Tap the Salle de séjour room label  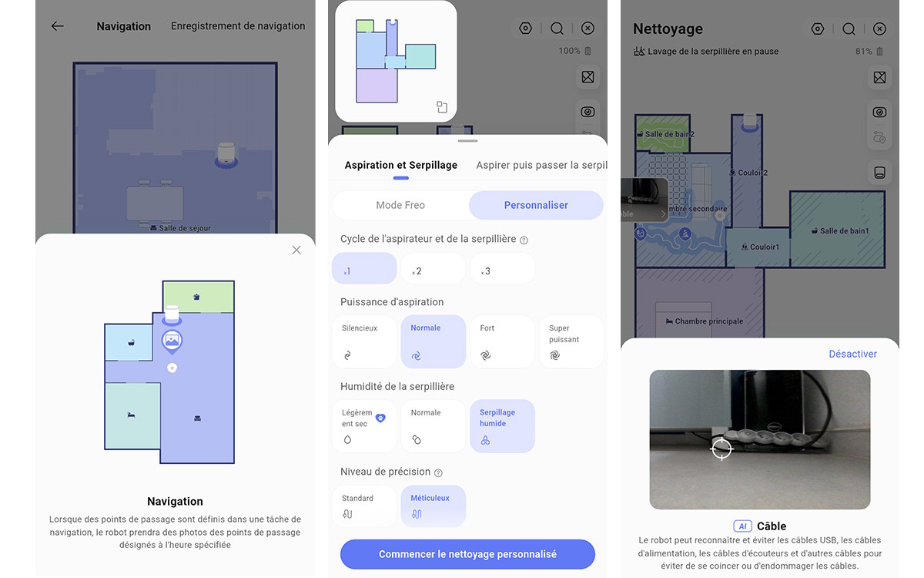[x=180, y=228]
